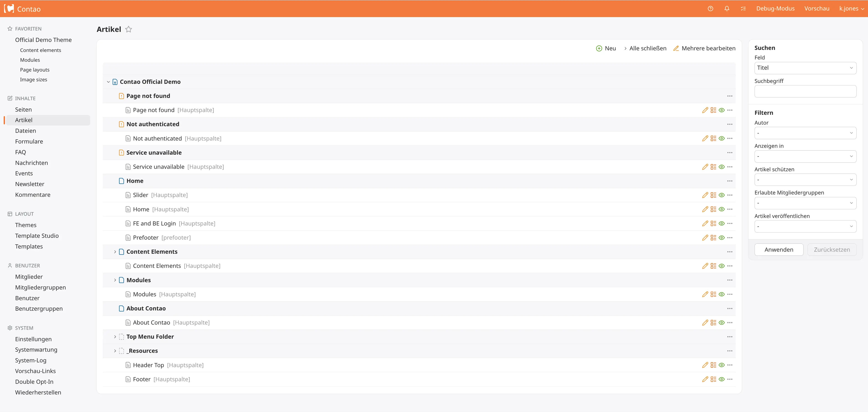The height and width of the screenshot is (412, 868).
Task: Go to Dateien in the sidebar
Action: 26,131
